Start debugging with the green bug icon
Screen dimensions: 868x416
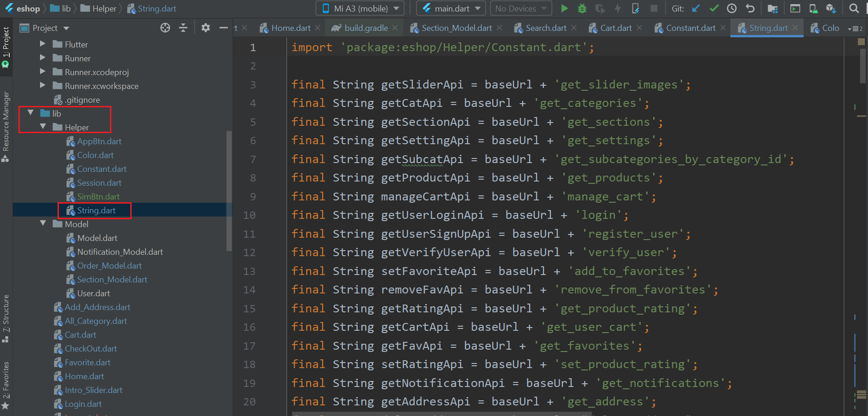click(x=582, y=8)
